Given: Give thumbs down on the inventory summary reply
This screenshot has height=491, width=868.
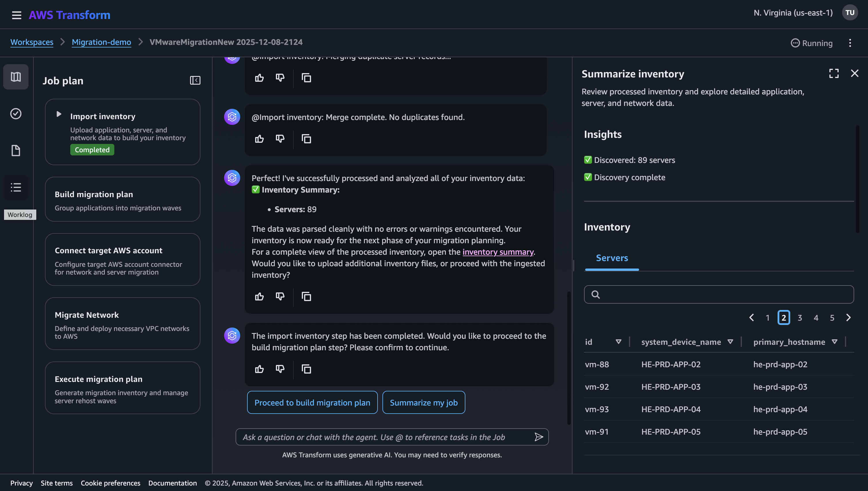Looking at the screenshot, I should 280,296.
